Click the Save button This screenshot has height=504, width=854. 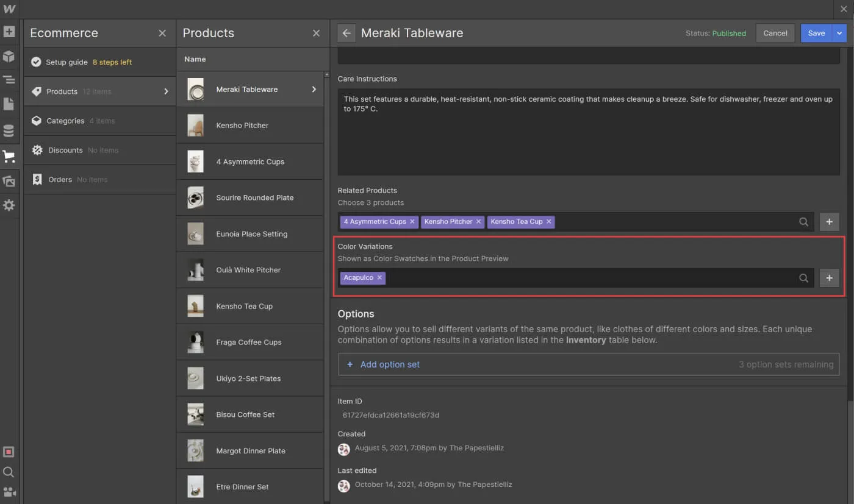pos(816,33)
